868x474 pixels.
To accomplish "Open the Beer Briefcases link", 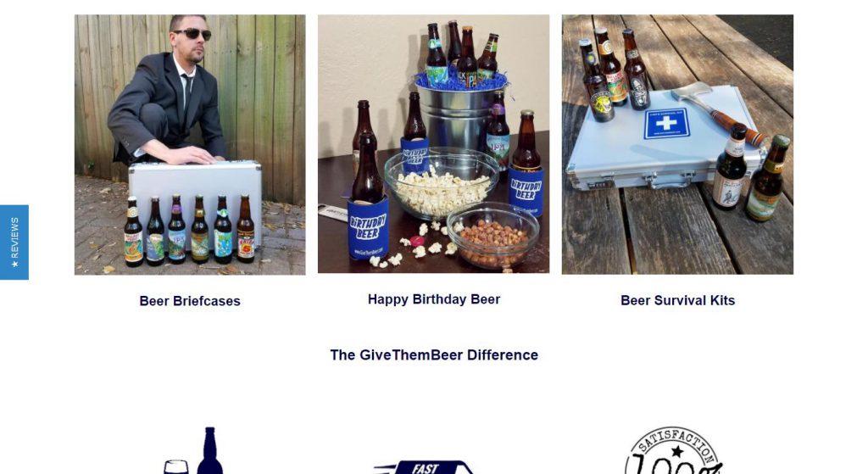I will tap(190, 301).
